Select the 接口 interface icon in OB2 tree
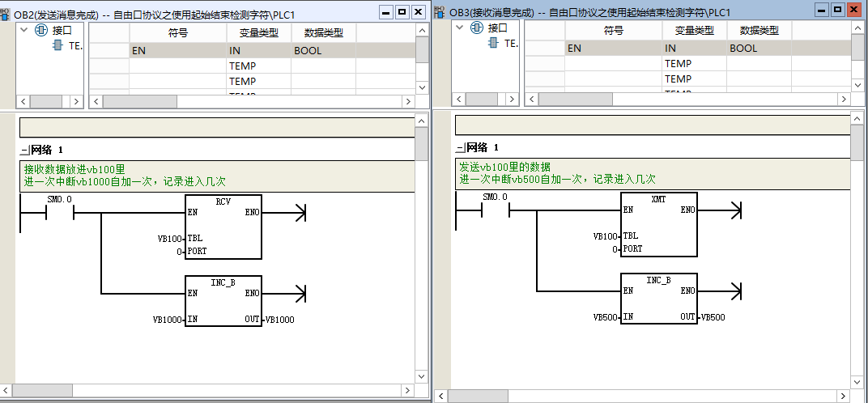868x403 pixels. click(41, 31)
